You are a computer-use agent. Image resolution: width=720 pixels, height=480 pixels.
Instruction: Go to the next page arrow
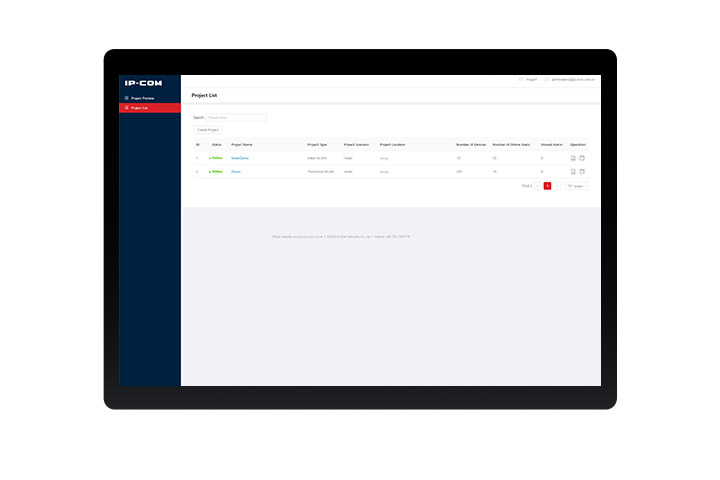click(x=557, y=186)
